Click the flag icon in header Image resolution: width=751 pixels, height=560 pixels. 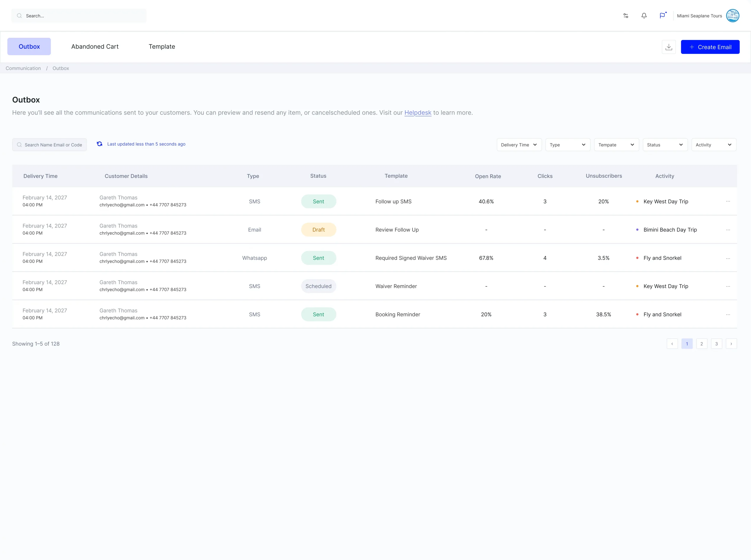click(662, 16)
